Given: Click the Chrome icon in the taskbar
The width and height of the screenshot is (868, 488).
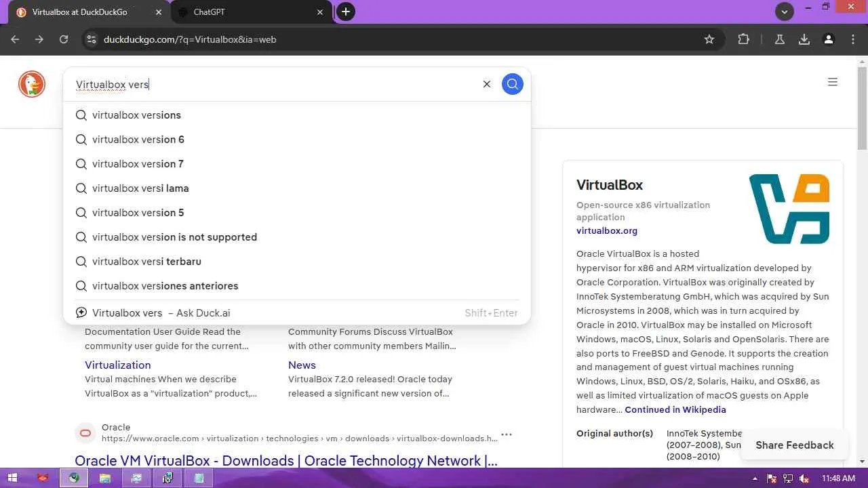Looking at the screenshot, I should click(74, 478).
